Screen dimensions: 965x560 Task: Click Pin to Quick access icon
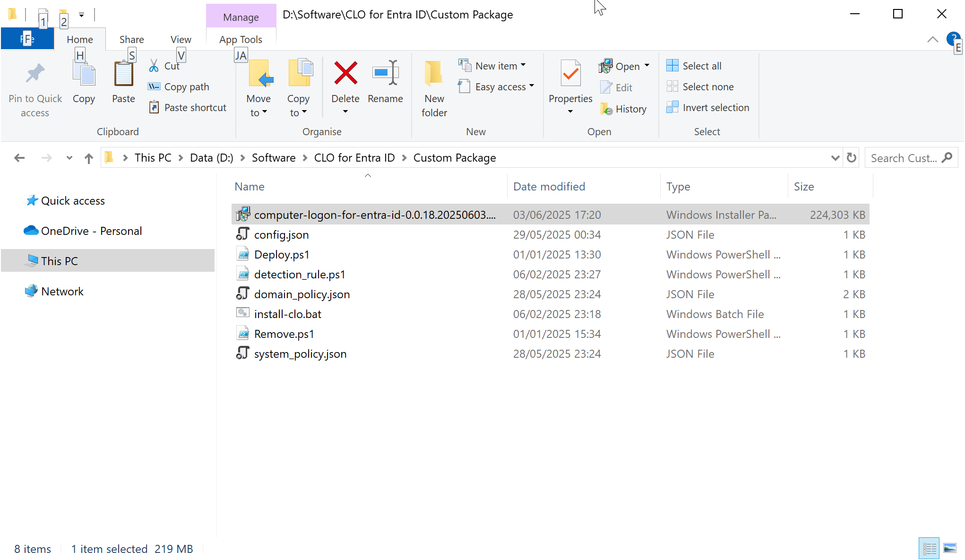click(35, 74)
